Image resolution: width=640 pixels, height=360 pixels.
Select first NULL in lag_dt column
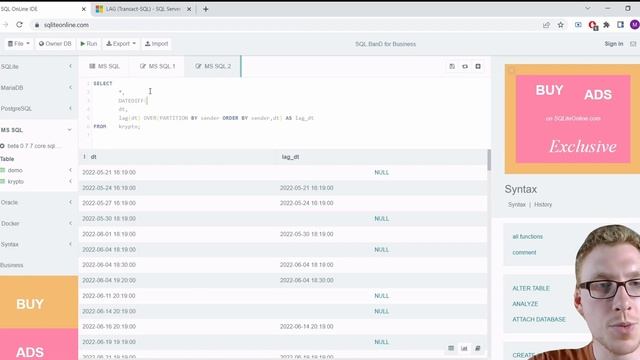[x=382, y=172]
